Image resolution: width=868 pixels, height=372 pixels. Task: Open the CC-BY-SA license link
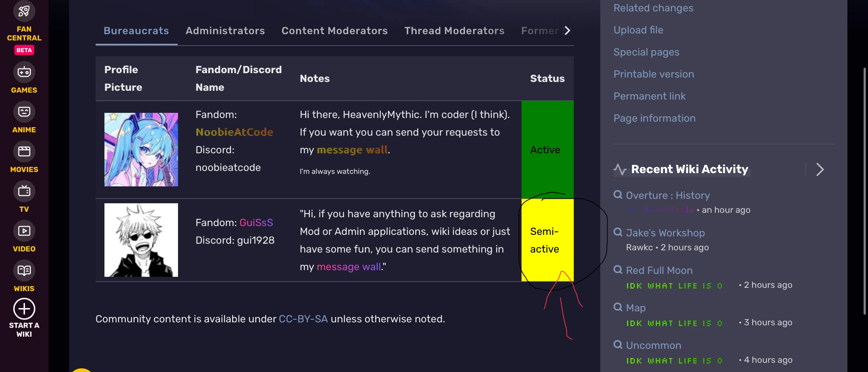pyautogui.click(x=303, y=319)
